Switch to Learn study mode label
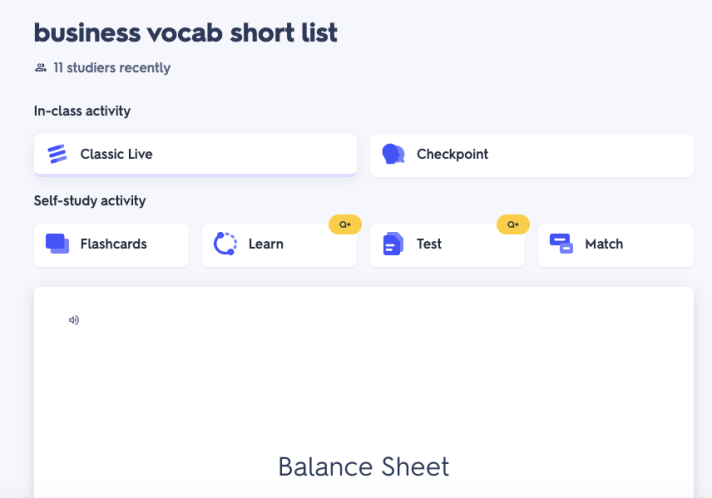This screenshot has width=712, height=498. pos(266,244)
